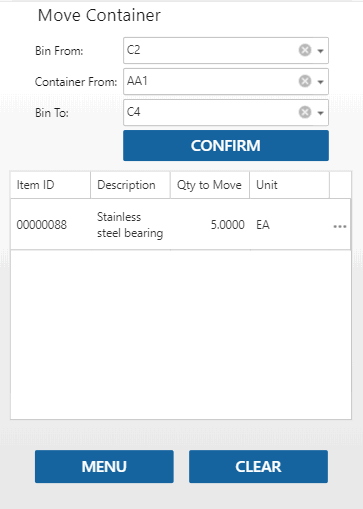The image size is (363, 509).
Task: Clear the Bin From value C2
Action: [305, 50]
